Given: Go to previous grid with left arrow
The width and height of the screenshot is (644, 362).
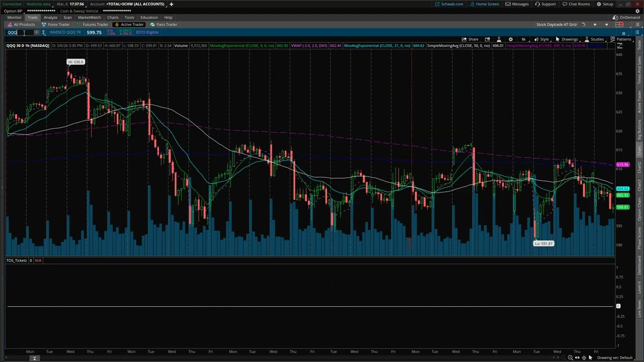Looking at the screenshot, I should pyautogui.click(x=595, y=25).
